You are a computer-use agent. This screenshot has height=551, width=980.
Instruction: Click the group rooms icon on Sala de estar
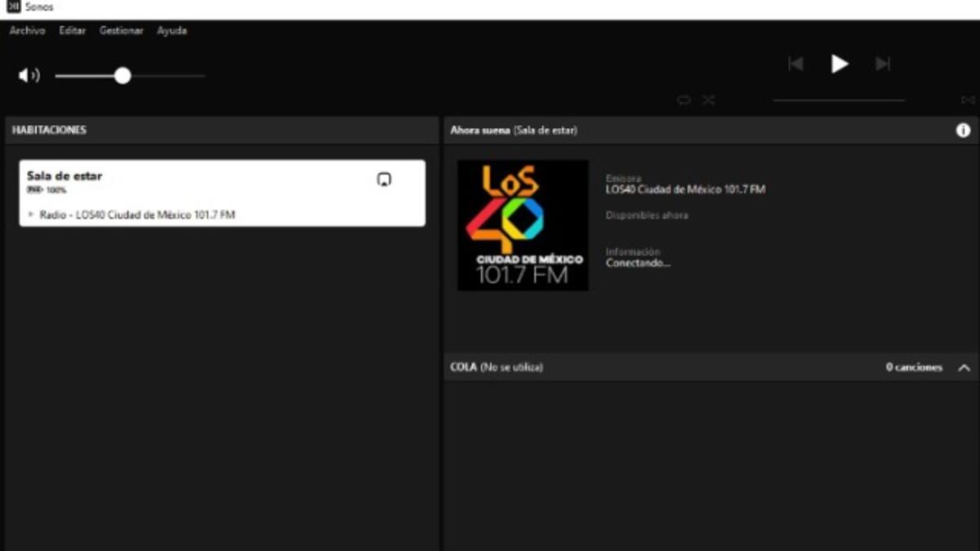[384, 180]
